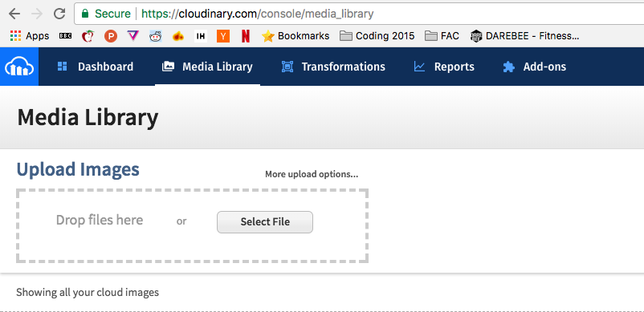Click the Add-ons puzzle piece icon
644x312 pixels.
pos(508,67)
